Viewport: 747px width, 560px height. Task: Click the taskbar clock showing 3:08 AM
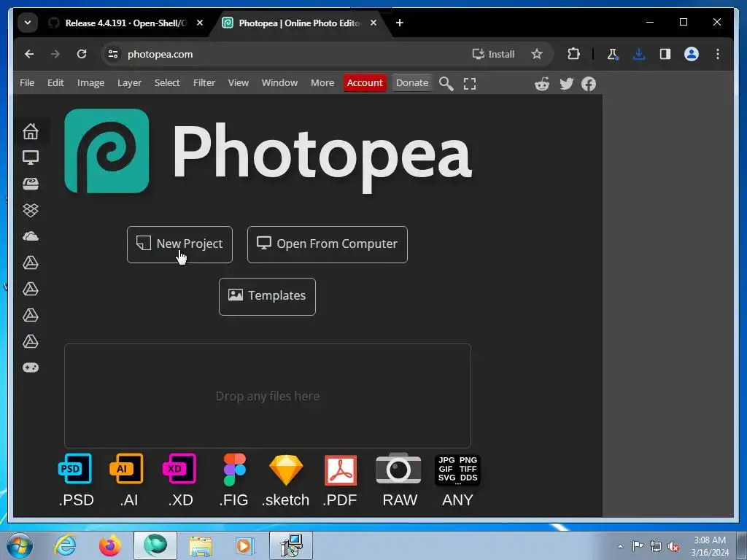point(710,546)
